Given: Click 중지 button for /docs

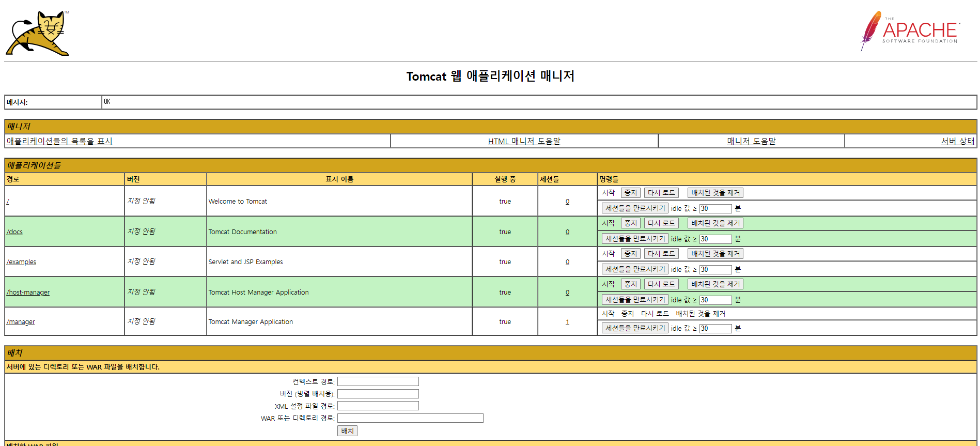Looking at the screenshot, I should click(x=631, y=223).
